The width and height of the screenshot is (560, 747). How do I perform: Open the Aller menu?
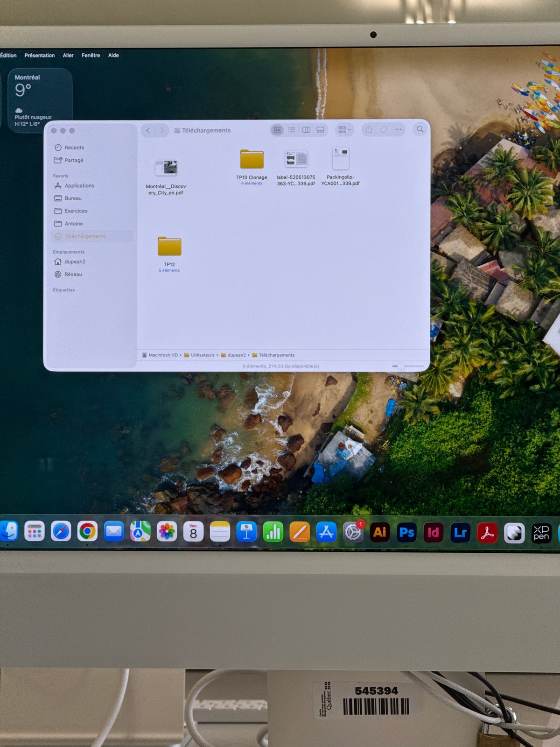pos(68,55)
